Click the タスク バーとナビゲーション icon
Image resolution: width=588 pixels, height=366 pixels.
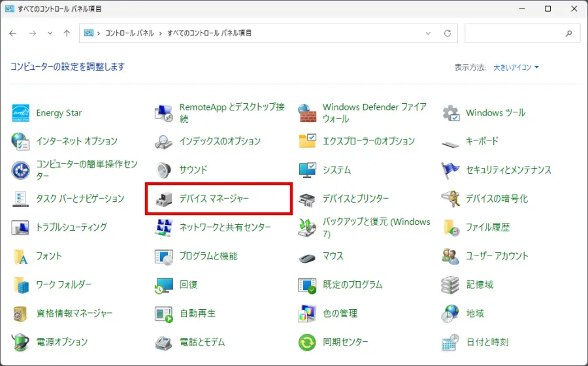21,199
